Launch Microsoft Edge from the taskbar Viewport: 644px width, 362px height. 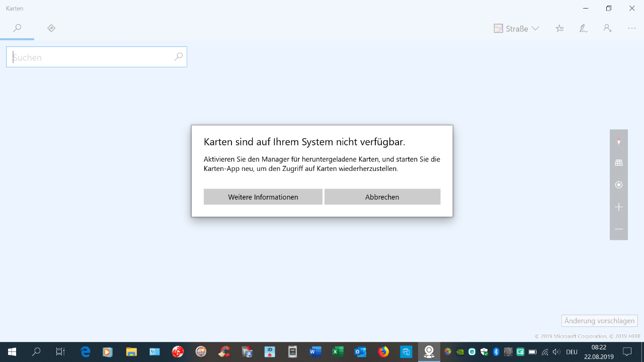click(86, 352)
